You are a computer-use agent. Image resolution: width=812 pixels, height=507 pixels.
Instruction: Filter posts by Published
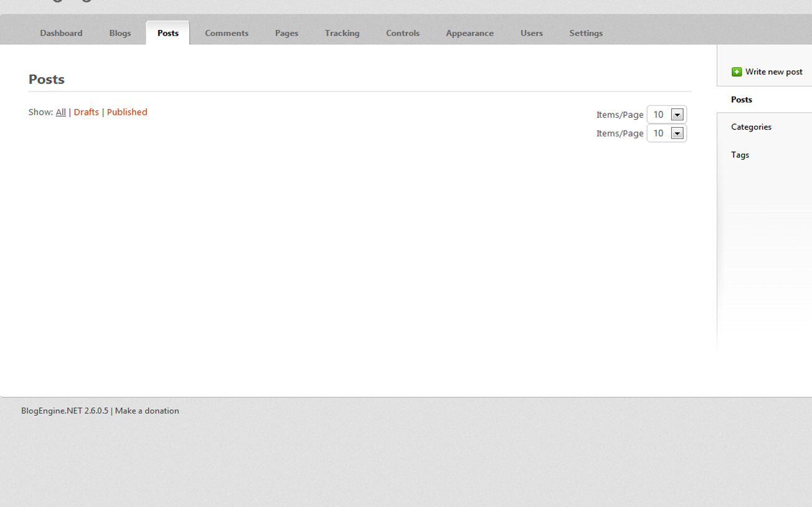(127, 112)
